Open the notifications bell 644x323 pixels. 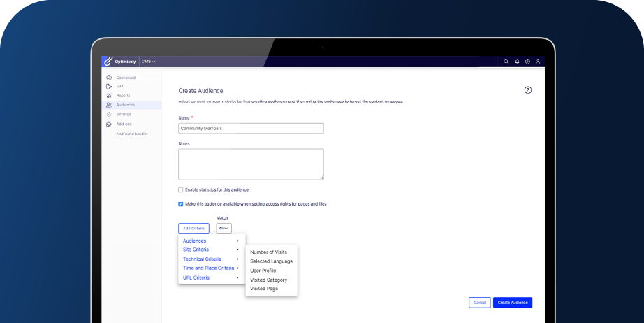tap(517, 62)
